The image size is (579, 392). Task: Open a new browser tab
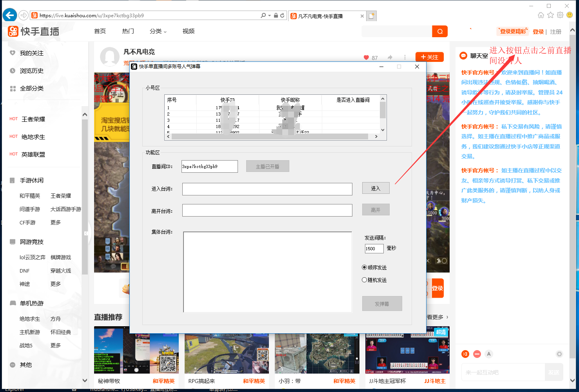(x=371, y=16)
